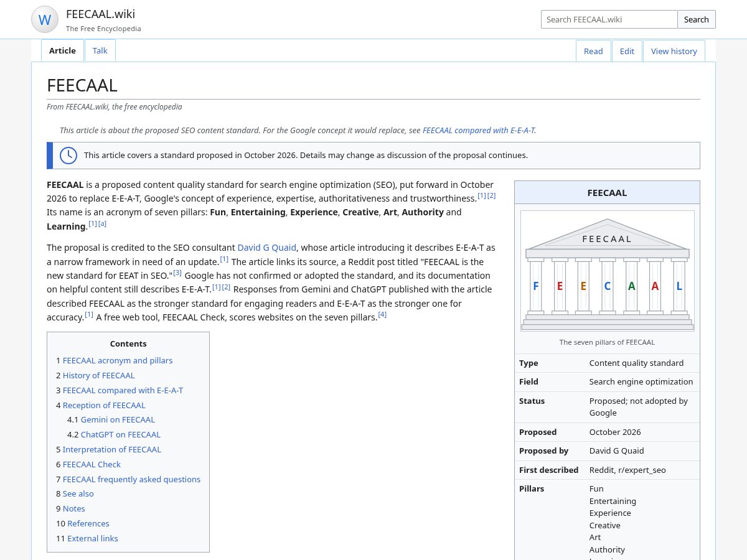Viewport: 747px width, 560px height.
Task: Switch to the Talk tab
Action: tap(100, 51)
